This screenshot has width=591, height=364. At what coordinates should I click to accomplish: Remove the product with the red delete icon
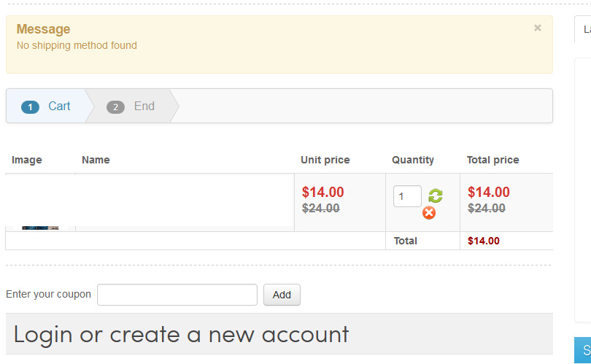click(429, 212)
